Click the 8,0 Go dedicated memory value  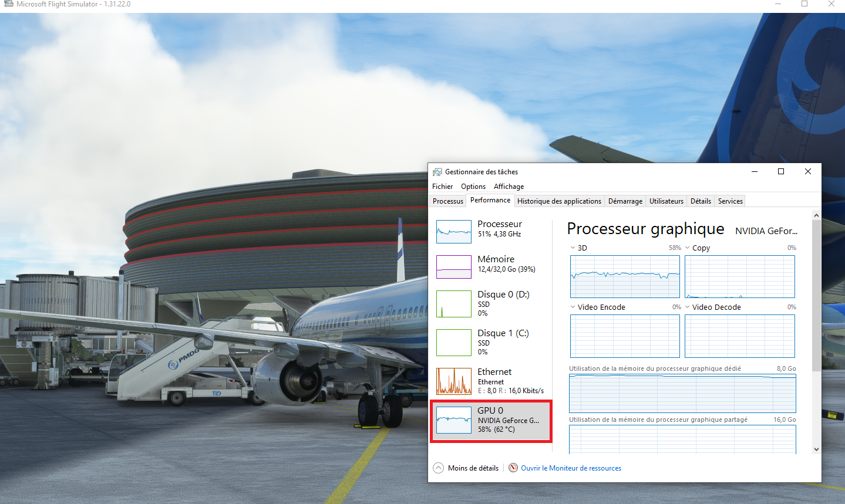pyautogui.click(x=786, y=368)
